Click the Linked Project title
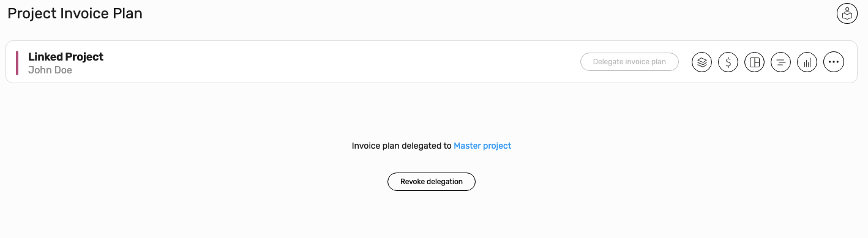The width and height of the screenshot is (868, 238). [65, 56]
